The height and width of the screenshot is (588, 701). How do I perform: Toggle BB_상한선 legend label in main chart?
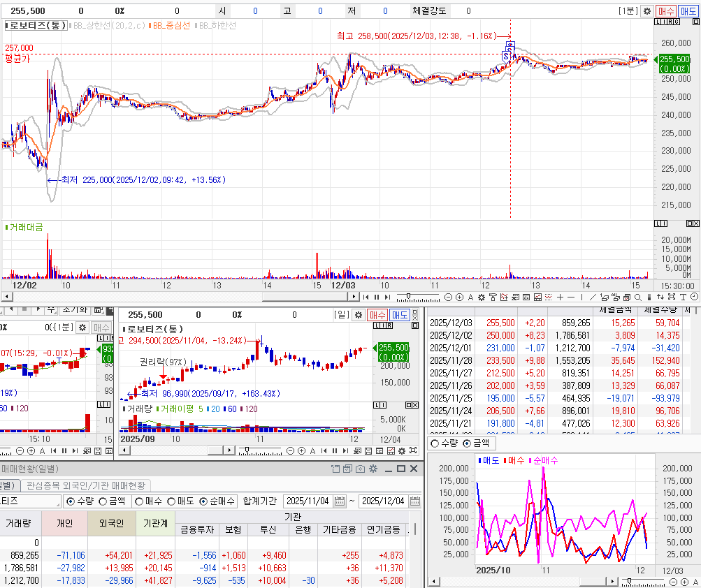(x=107, y=25)
